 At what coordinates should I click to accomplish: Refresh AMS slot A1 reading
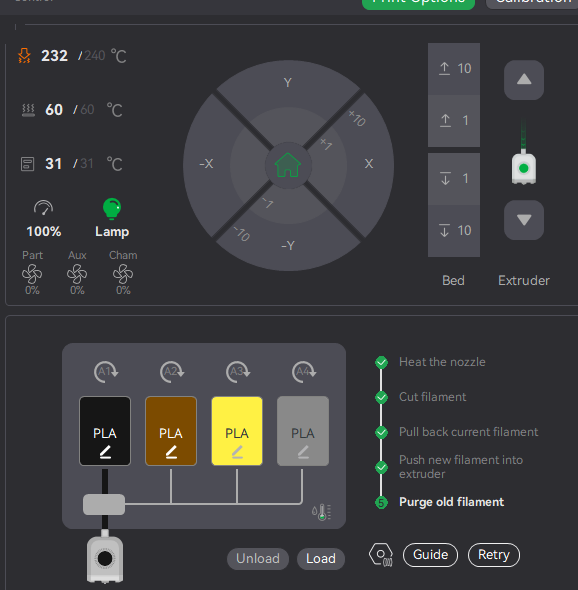[106, 372]
